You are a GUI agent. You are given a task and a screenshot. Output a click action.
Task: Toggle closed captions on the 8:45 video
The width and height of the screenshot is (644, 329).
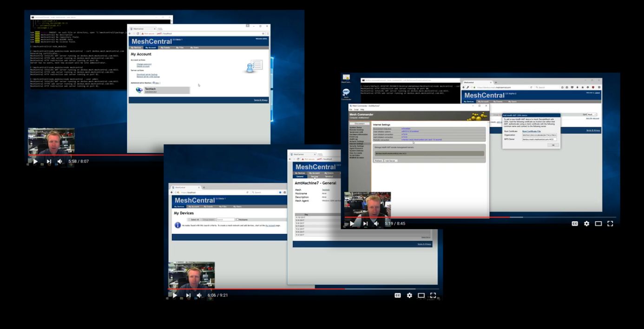pos(575,224)
